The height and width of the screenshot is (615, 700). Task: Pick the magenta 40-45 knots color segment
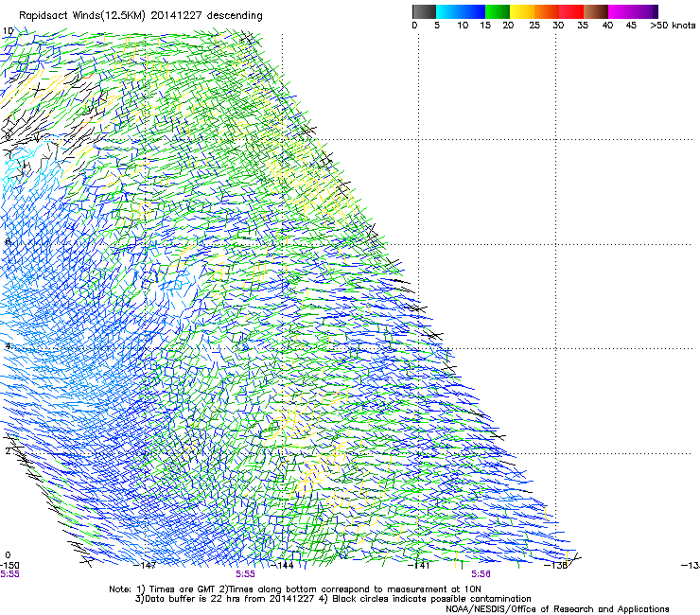[x=621, y=11]
